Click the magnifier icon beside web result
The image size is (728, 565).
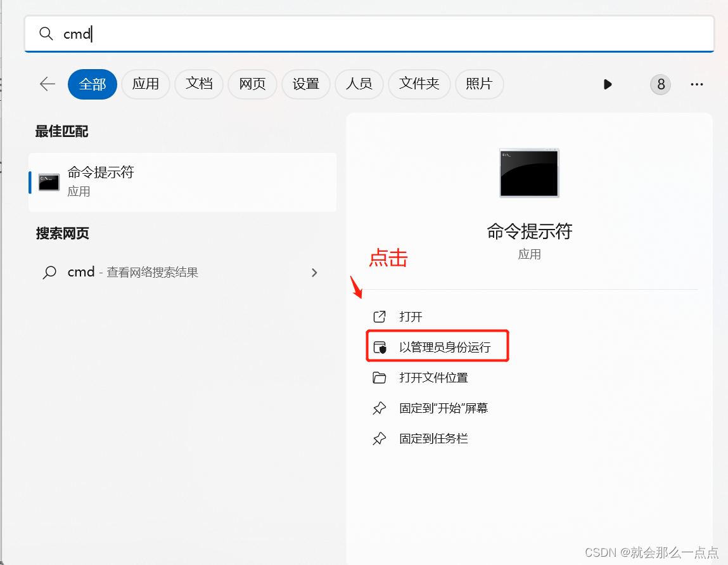coord(49,272)
